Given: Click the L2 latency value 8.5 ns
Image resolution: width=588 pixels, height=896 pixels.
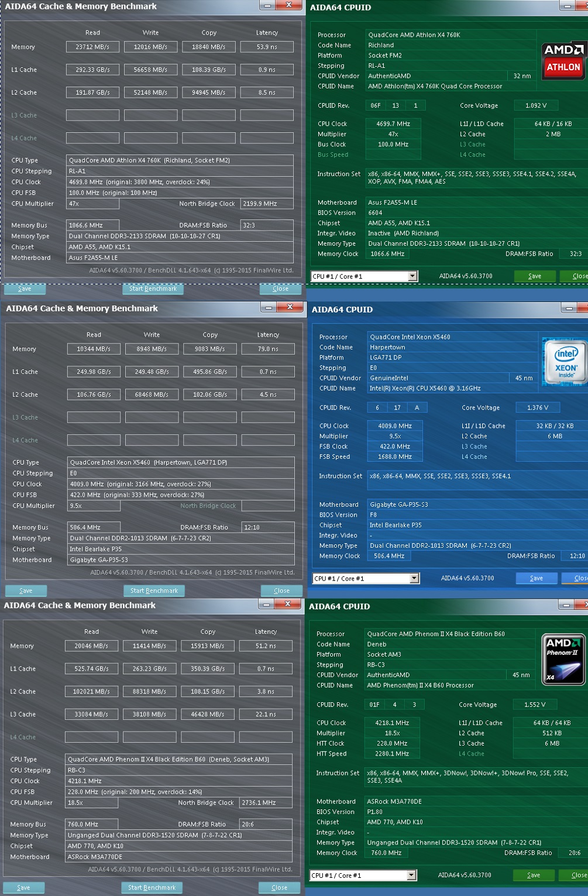Looking at the screenshot, I should pyautogui.click(x=267, y=92).
